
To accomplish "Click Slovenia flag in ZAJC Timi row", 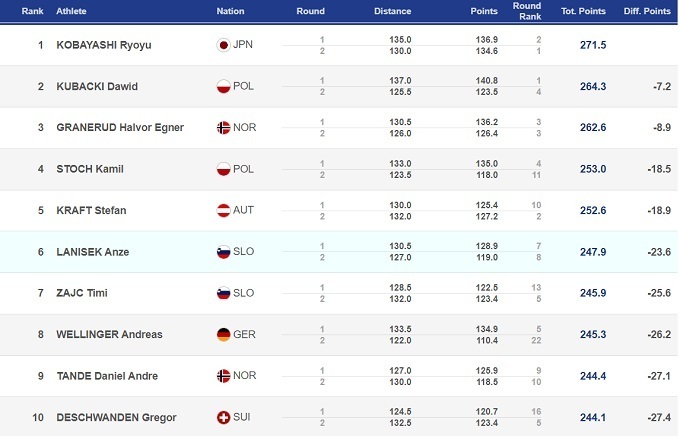I will click(x=224, y=293).
